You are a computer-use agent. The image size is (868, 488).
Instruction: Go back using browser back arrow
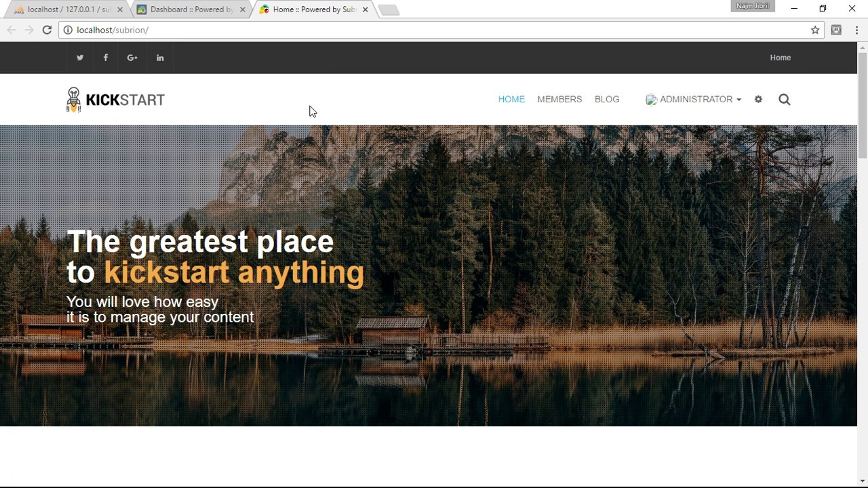pos(12,30)
